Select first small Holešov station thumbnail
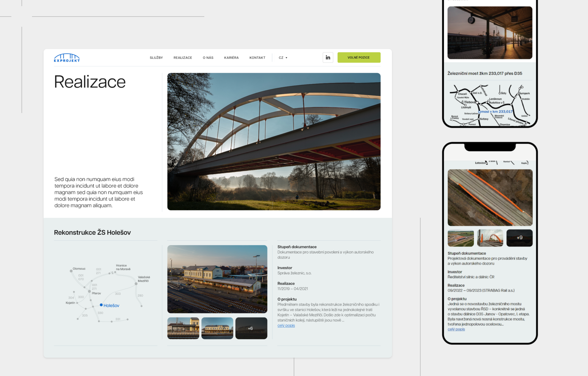Image resolution: width=588 pixels, height=376 pixels. point(183,328)
